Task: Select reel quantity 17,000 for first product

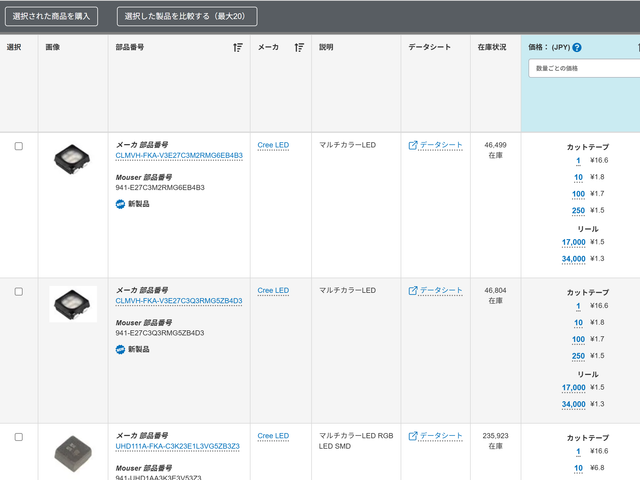Action: coord(573,242)
